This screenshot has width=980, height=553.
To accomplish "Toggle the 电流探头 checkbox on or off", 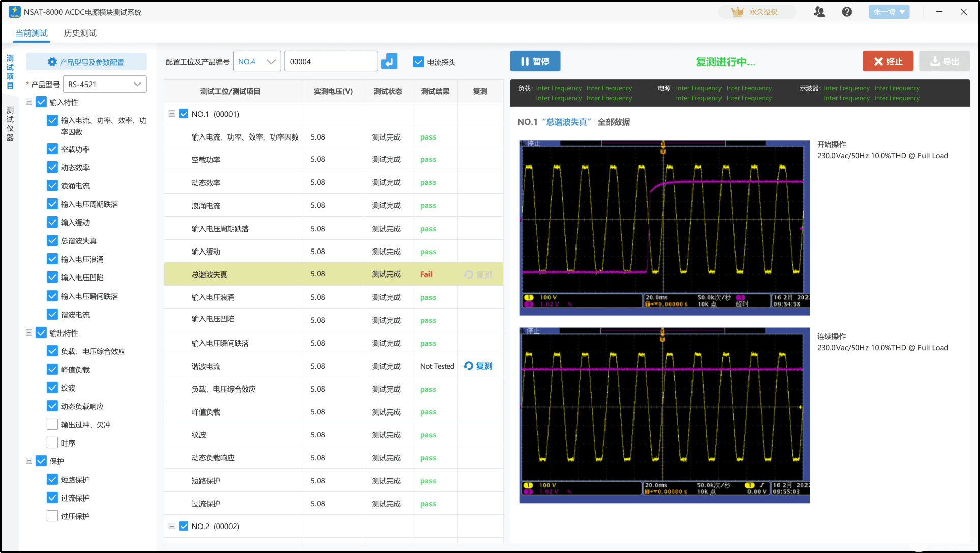I will click(418, 61).
